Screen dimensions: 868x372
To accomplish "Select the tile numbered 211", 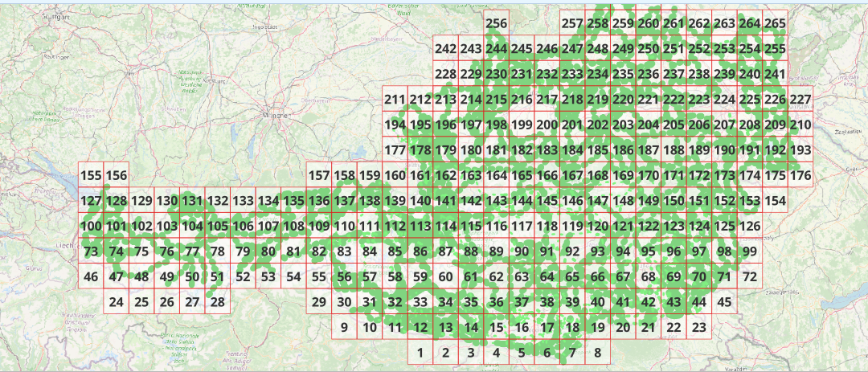I will point(395,100).
